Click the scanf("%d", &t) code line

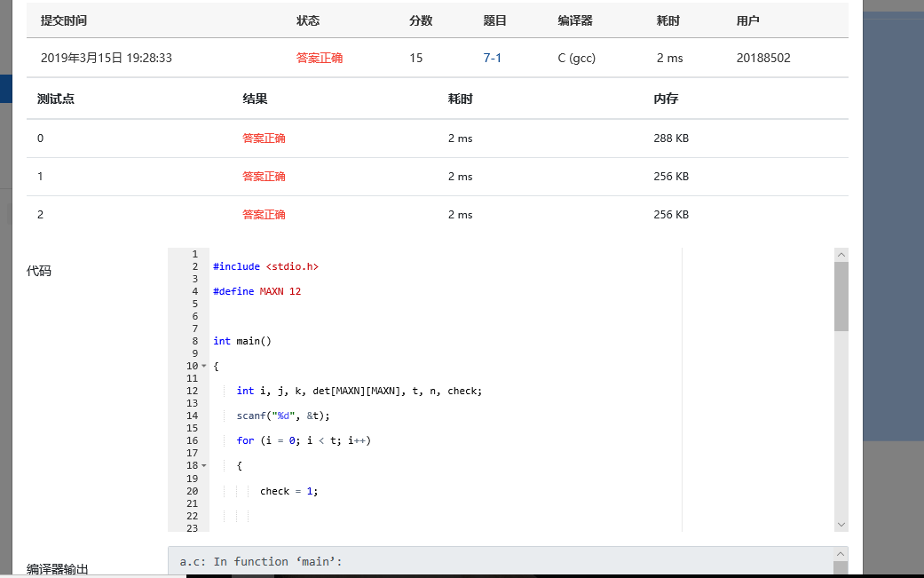point(283,416)
